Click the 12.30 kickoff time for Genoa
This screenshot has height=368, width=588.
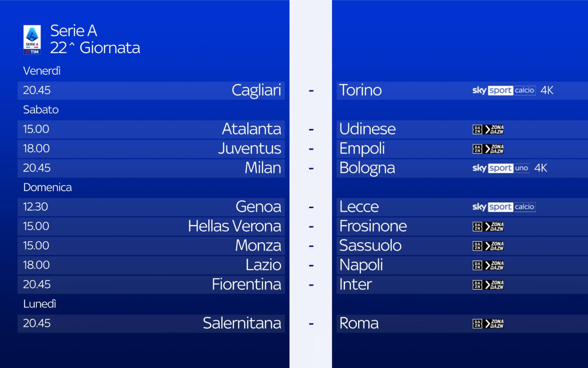click(36, 207)
